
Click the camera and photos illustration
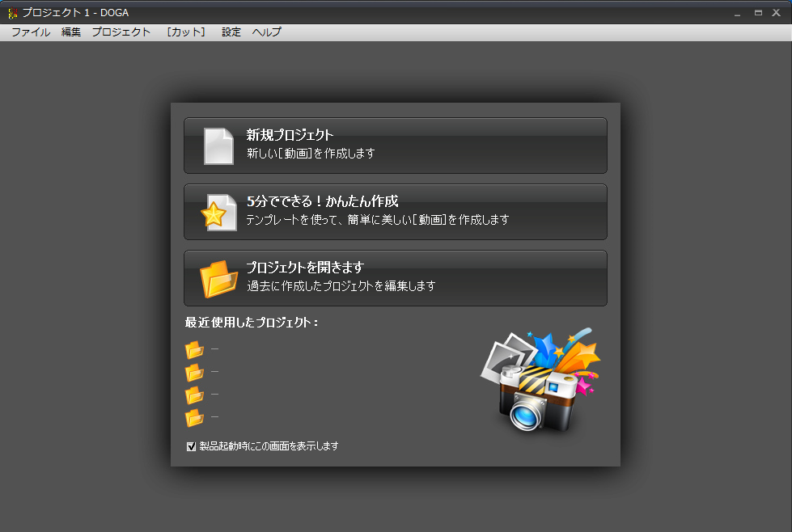[x=540, y=380]
